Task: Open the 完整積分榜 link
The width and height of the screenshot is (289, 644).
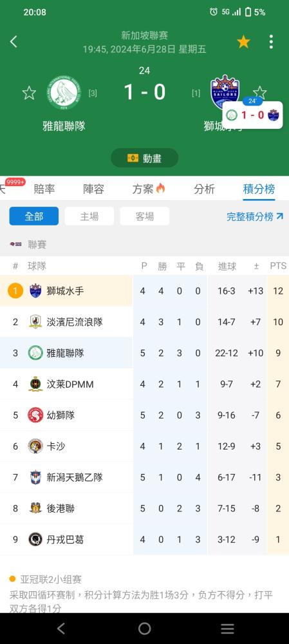Action: point(255,216)
